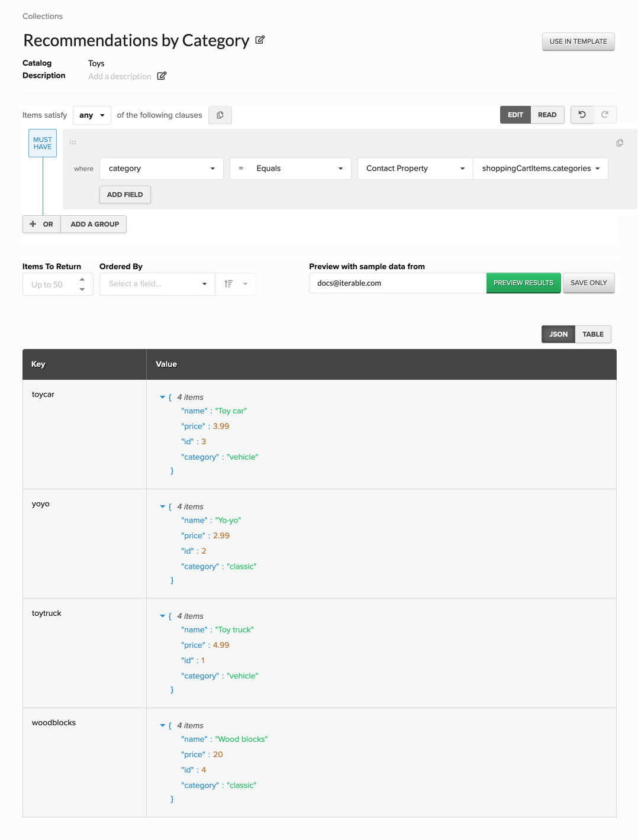
Task: Click the price value 2.99
Action: coord(221,535)
